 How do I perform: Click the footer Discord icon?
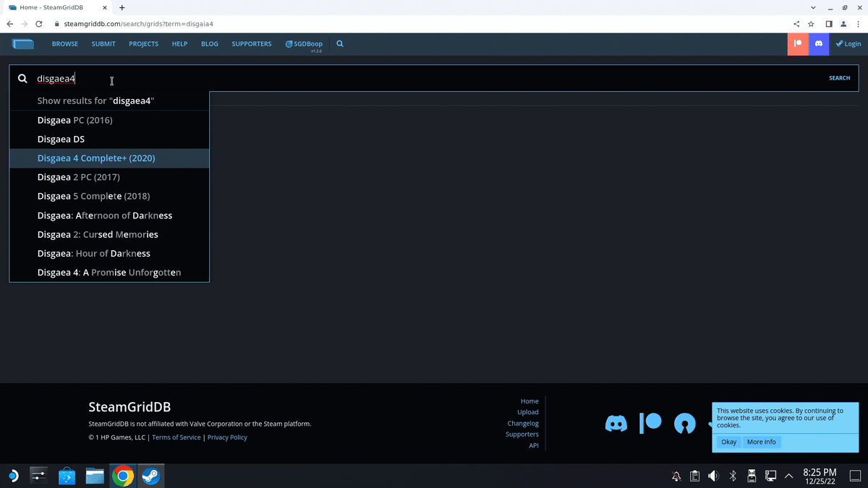point(616,424)
